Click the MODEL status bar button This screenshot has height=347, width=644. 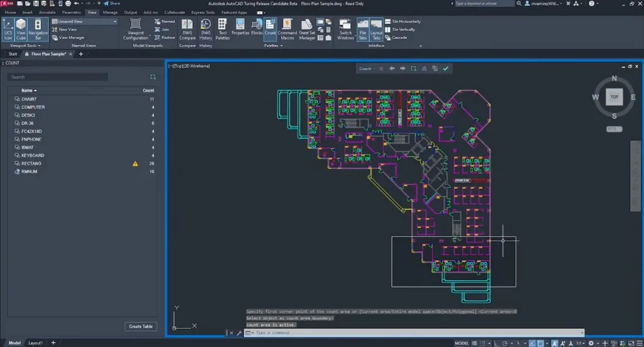[462, 343]
